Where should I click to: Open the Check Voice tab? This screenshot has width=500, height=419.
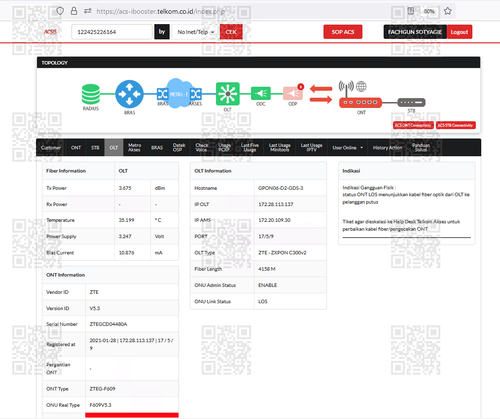click(201, 147)
